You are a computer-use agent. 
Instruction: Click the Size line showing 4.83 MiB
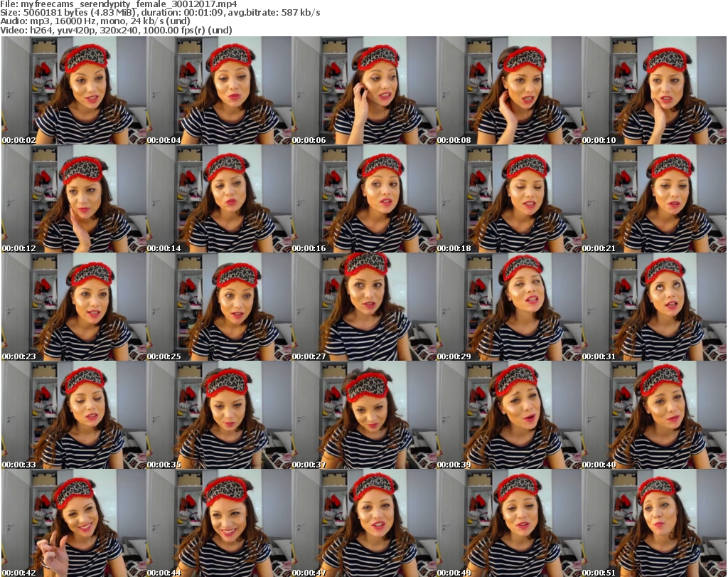click(160, 13)
